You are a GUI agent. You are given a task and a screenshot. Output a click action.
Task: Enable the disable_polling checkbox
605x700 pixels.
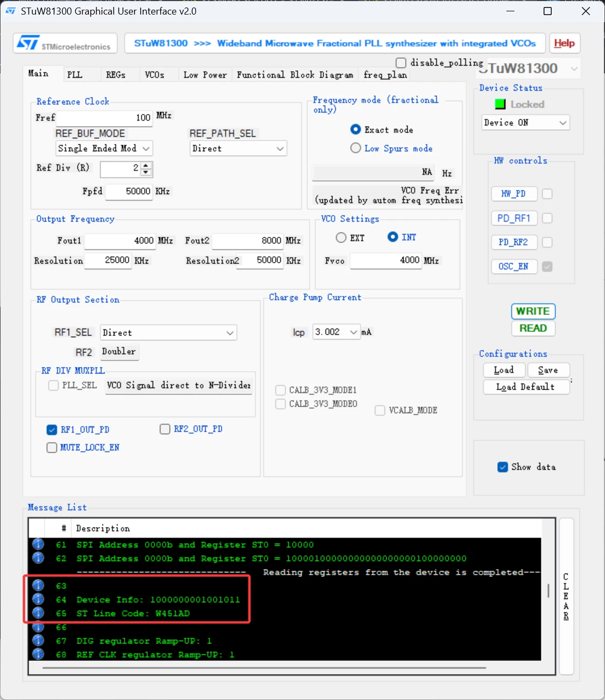tap(401, 63)
